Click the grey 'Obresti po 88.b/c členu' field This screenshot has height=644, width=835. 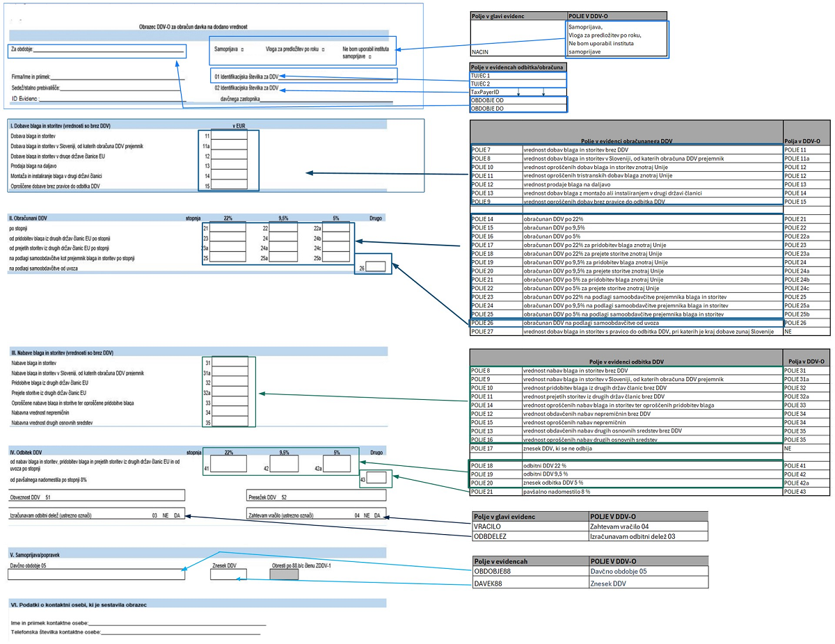[x=283, y=574]
